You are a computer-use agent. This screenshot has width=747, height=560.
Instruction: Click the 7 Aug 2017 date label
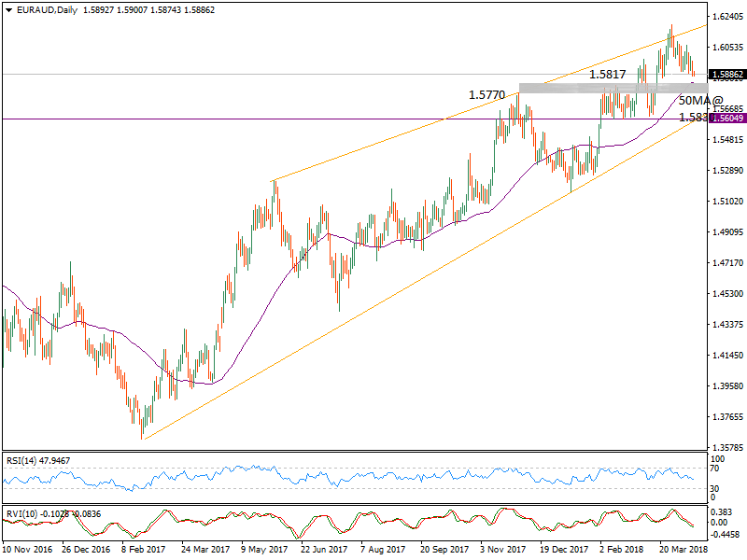(x=383, y=549)
